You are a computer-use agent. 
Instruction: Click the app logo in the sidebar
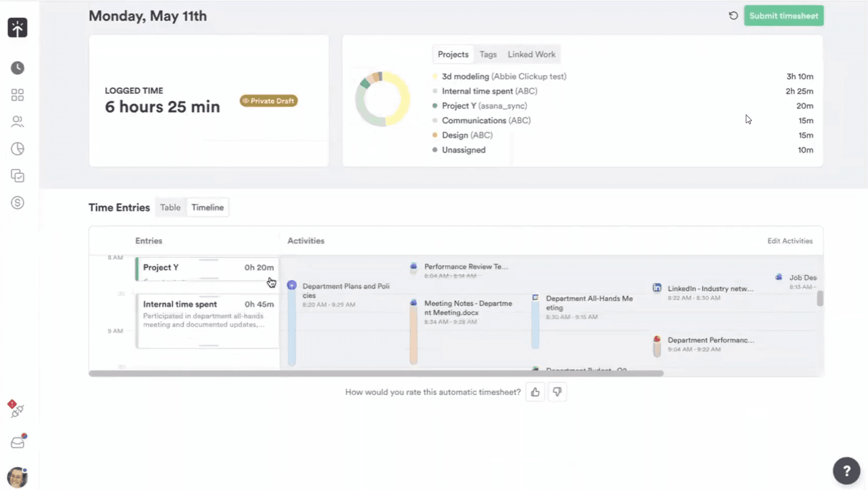[x=17, y=28]
